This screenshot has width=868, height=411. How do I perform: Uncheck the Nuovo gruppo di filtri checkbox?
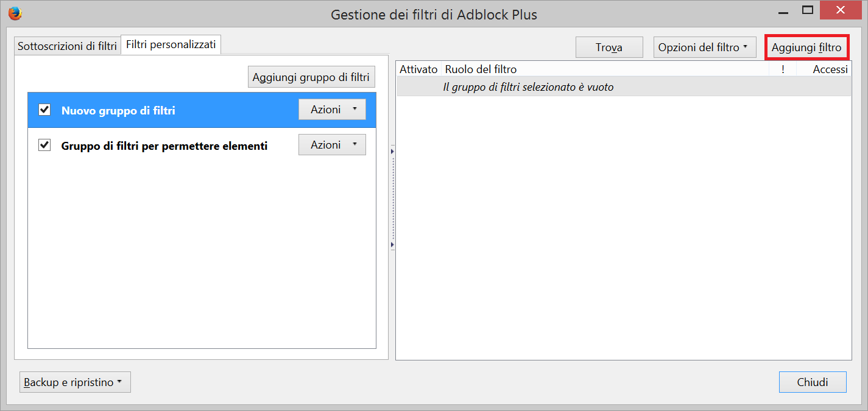pyautogui.click(x=44, y=110)
